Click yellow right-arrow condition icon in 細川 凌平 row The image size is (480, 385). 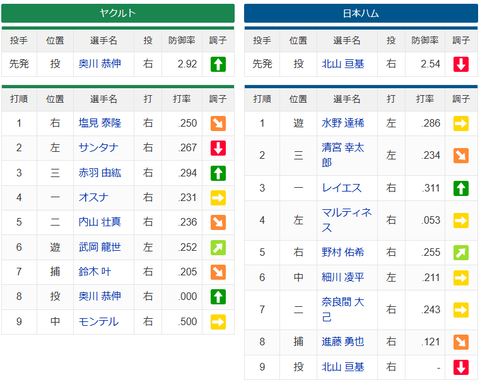coord(461,278)
